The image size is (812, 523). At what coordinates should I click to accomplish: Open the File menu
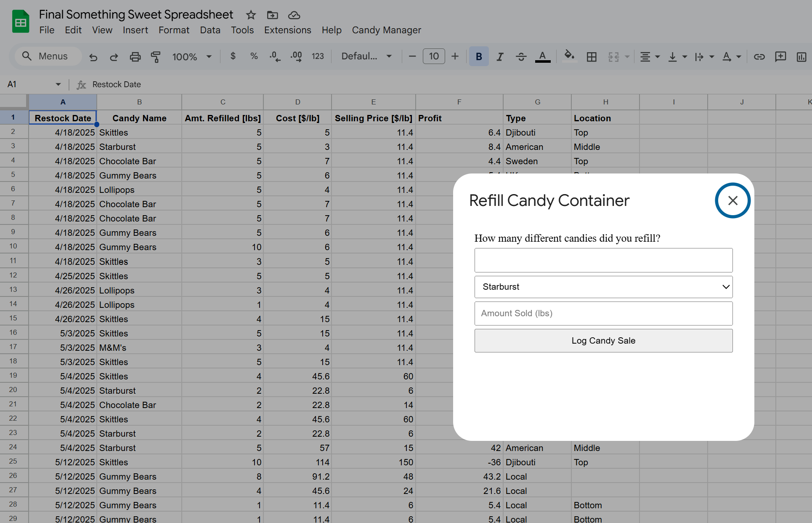click(x=47, y=30)
